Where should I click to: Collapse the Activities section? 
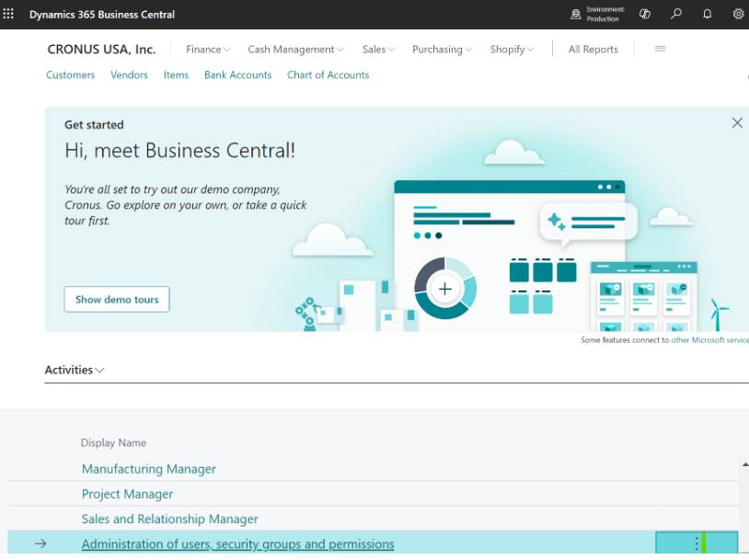pyautogui.click(x=75, y=370)
